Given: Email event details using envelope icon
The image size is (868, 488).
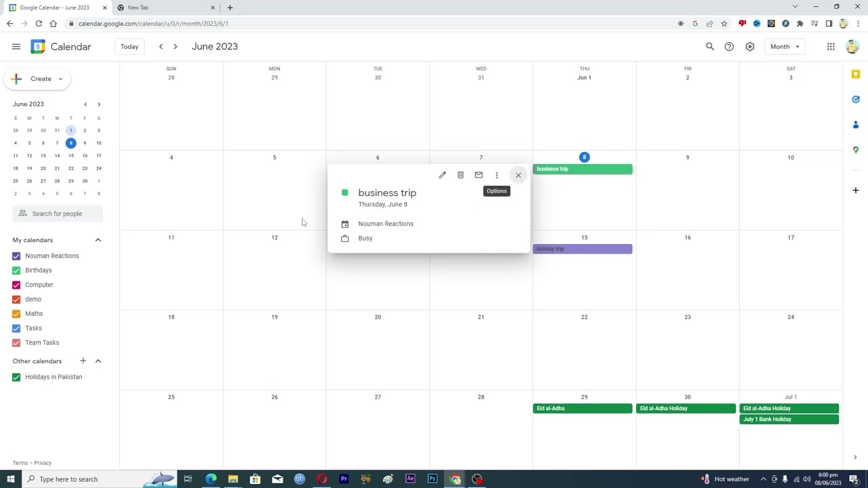Looking at the screenshot, I should [x=479, y=175].
